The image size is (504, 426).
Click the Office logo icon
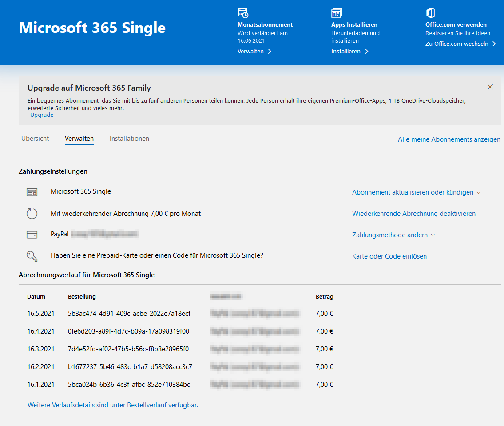click(430, 12)
